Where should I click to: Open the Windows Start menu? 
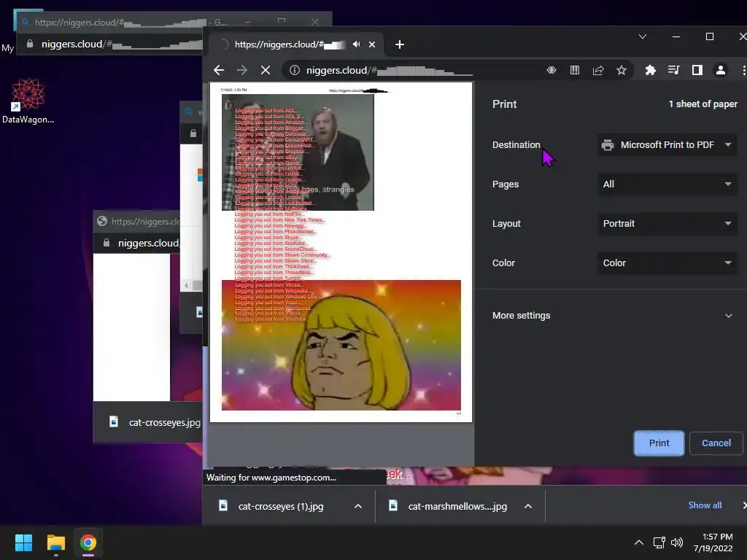(x=23, y=542)
